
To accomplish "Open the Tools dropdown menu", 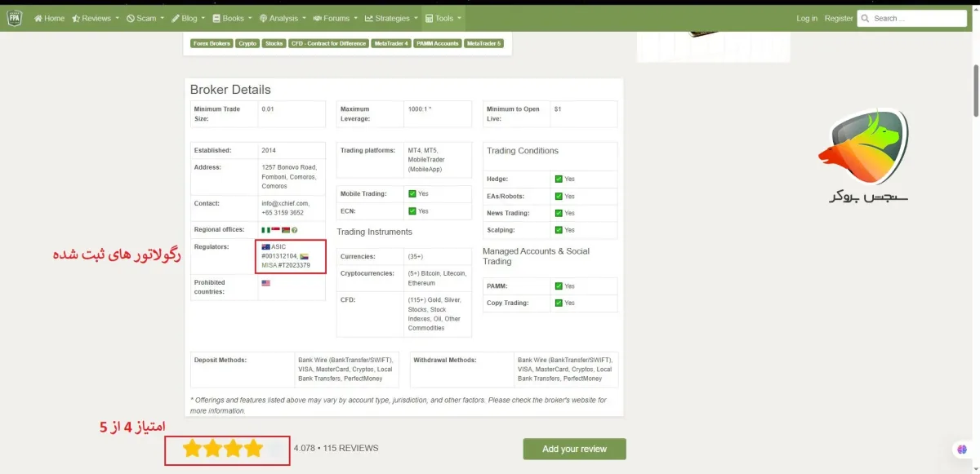I will pos(443,18).
